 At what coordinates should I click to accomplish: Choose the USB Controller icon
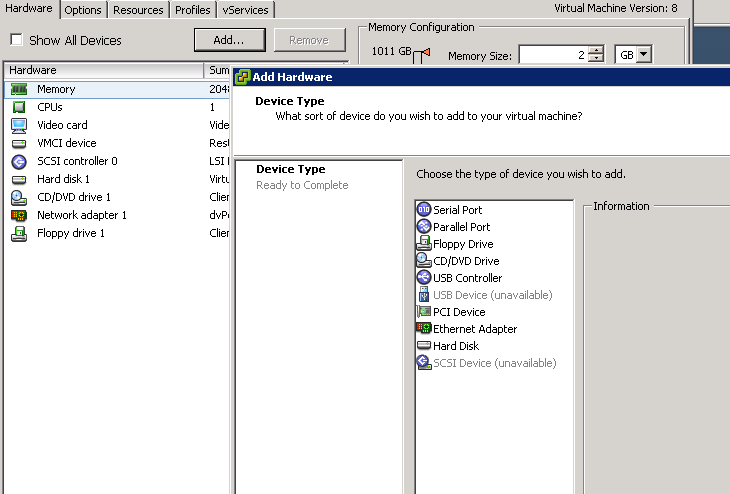click(x=424, y=278)
